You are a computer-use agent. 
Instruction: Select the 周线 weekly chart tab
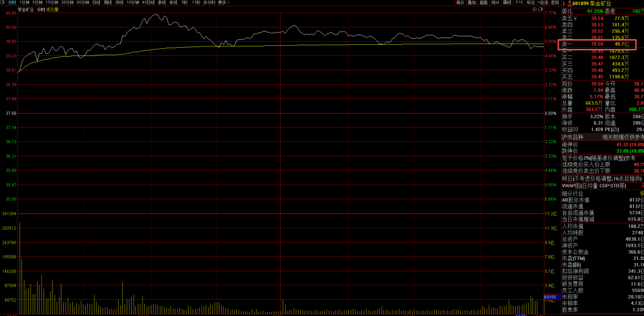107,3
